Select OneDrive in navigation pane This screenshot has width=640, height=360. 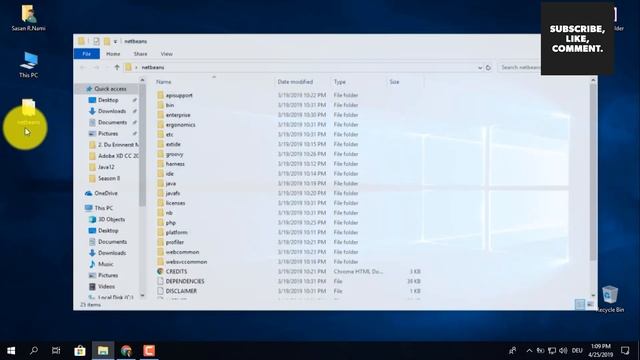pyautogui.click(x=106, y=193)
